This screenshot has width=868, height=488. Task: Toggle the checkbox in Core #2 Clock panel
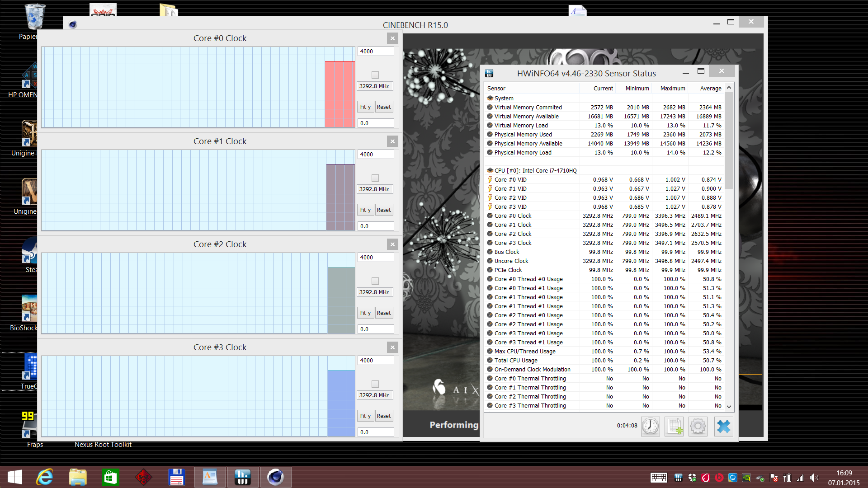375,281
